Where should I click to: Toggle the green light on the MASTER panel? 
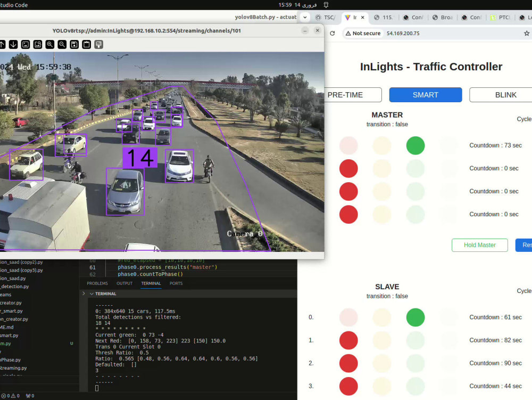415,145
